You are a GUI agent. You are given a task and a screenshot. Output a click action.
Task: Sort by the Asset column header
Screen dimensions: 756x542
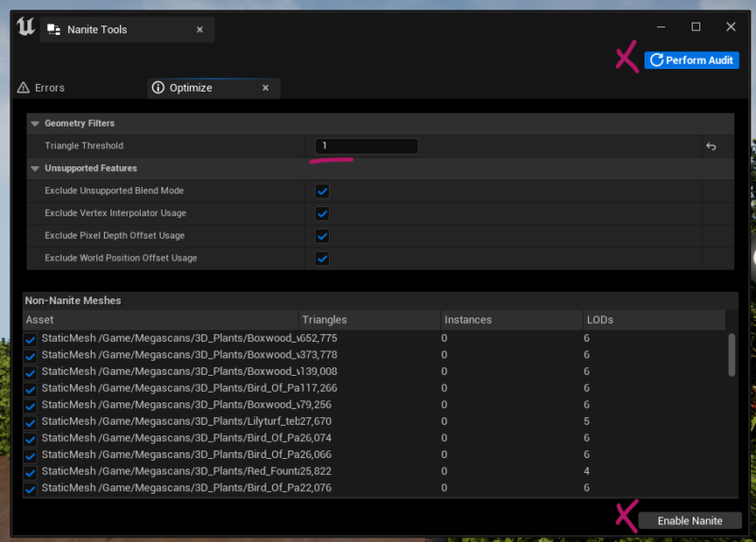(161, 320)
